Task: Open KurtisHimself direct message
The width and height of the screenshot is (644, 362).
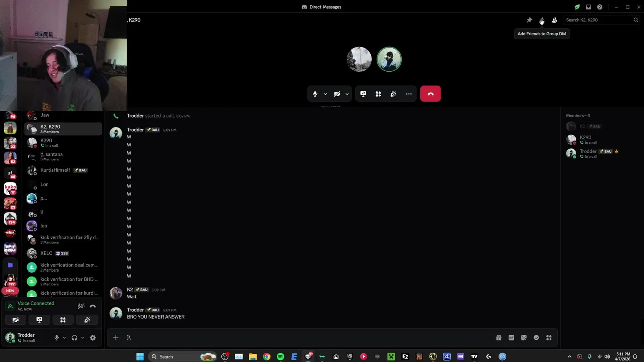Action: coord(63,170)
